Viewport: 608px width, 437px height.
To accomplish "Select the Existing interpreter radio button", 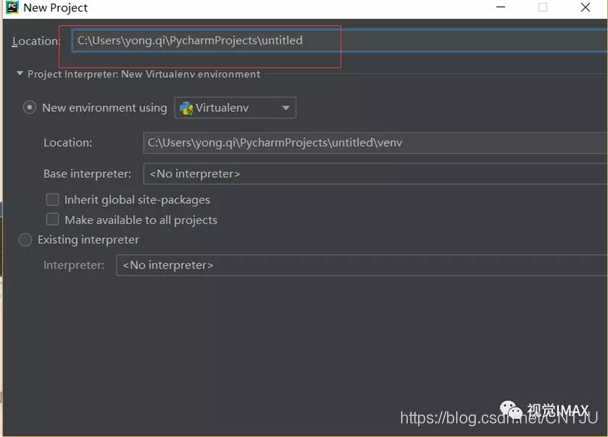I will pyautogui.click(x=26, y=240).
